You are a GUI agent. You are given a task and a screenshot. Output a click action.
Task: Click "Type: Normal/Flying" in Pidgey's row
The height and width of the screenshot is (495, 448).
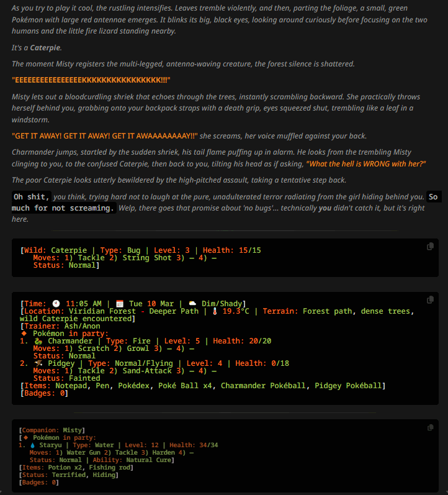[x=130, y=364]
